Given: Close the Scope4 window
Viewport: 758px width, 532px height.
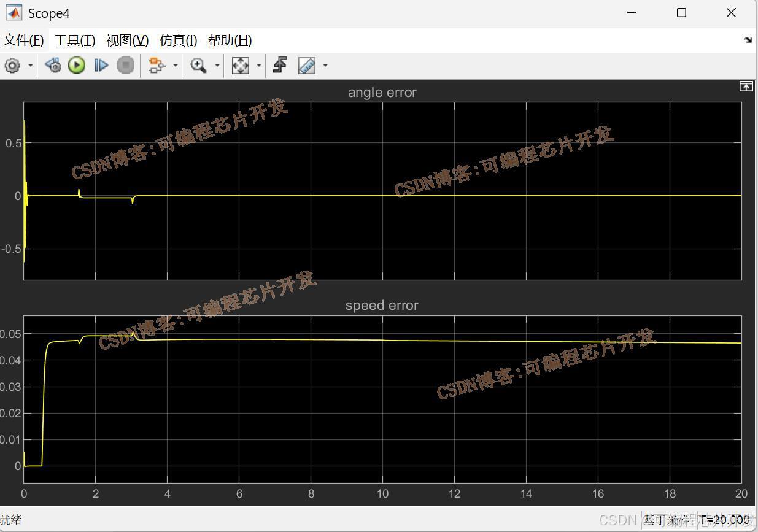Looking at the screenshot, I should [731, 13].
